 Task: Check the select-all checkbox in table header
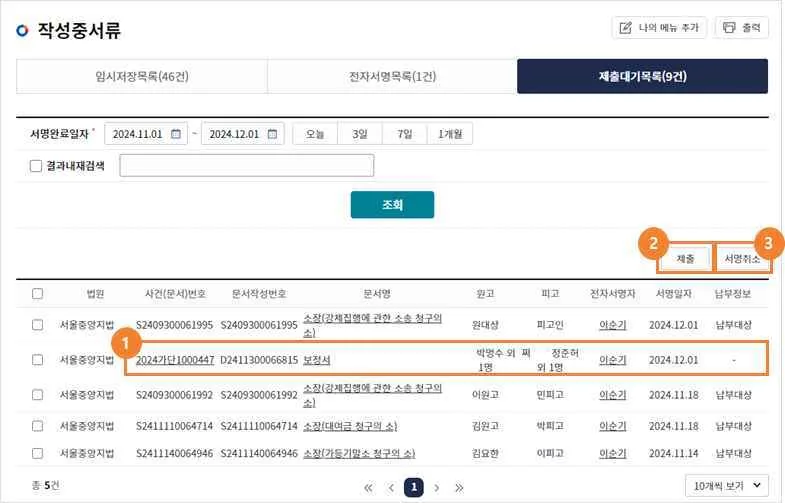click(38, 294)
